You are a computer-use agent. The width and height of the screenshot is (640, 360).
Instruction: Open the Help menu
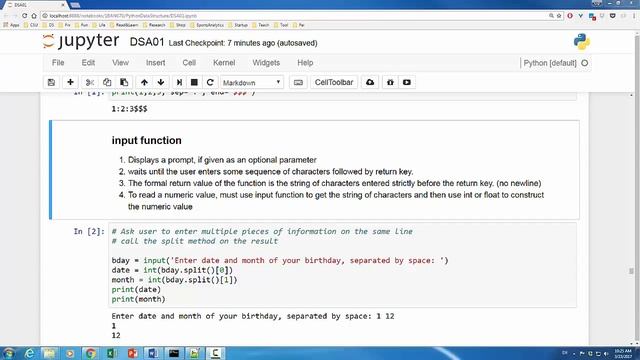305,63
